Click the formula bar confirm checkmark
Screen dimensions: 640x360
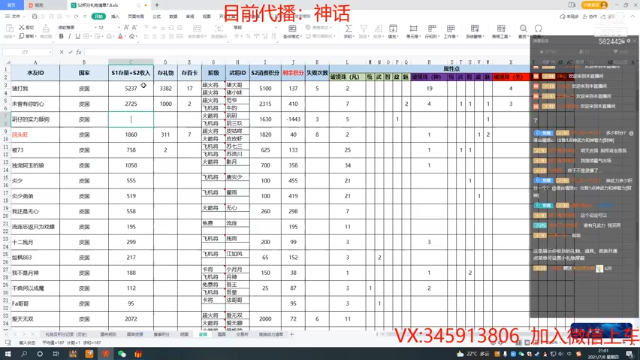(70, 52)
